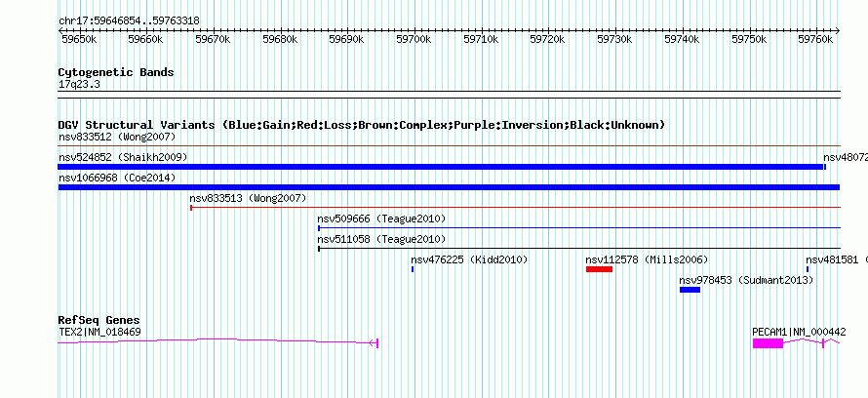Select the nsv833513 (Wong2007) red loss line
The image size is (868, 398).
[515, 208]
